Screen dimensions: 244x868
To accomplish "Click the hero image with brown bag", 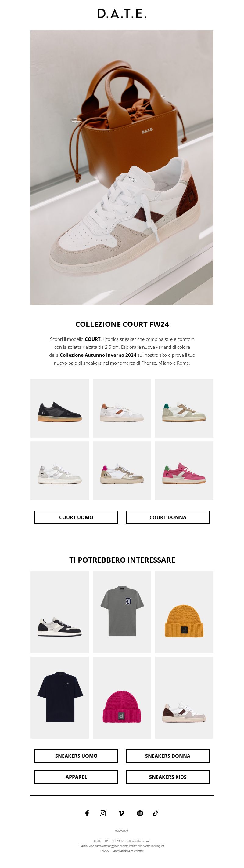I will (x=122, y=167).
